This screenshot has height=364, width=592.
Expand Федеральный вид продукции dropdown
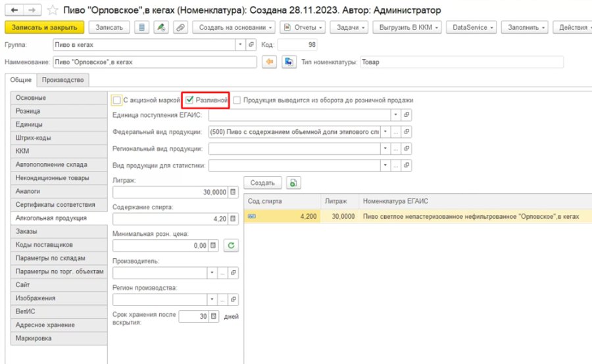point(385,131)
